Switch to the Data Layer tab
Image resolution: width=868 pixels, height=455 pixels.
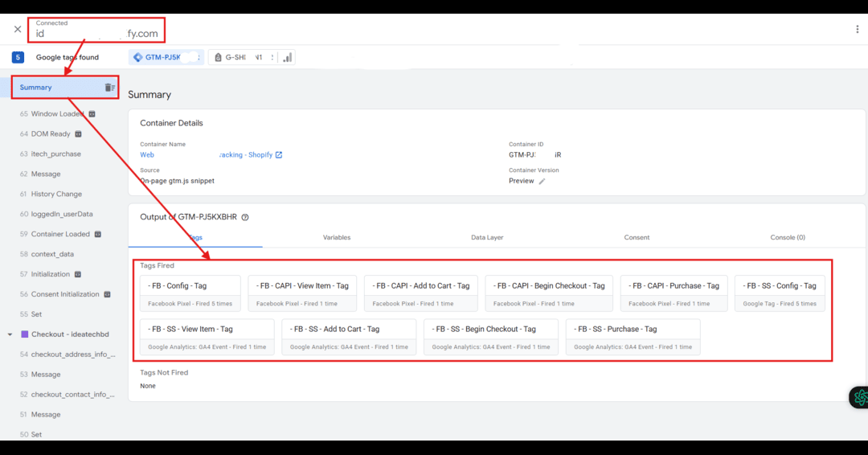click(487, 237)
